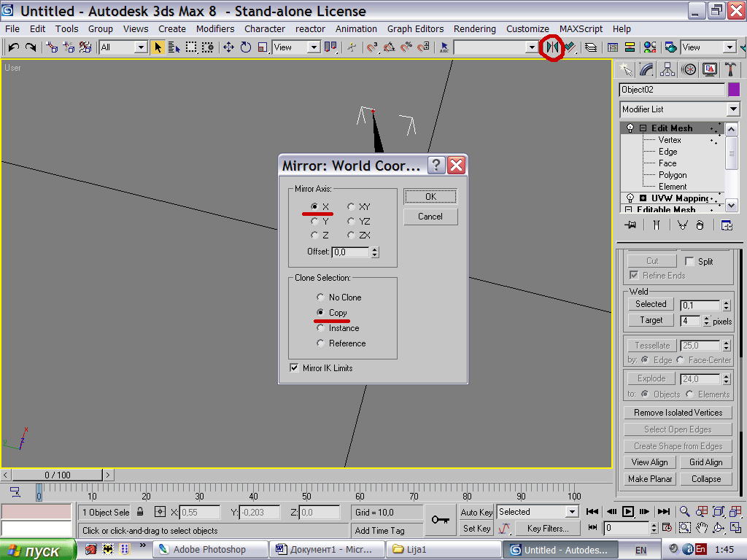Click the Arc Rotate viewport icon
This screenshot has height=560, width=747.
[x=719, y=528]
